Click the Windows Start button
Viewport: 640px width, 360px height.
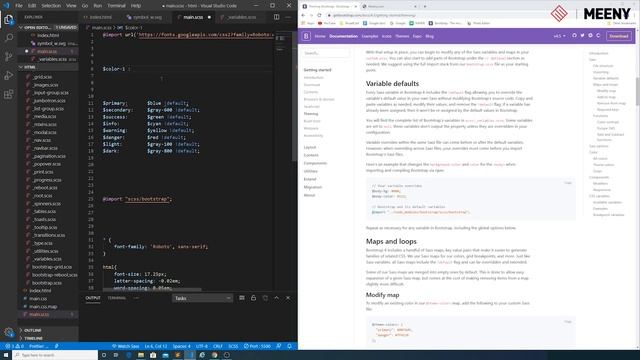point(6,355)
